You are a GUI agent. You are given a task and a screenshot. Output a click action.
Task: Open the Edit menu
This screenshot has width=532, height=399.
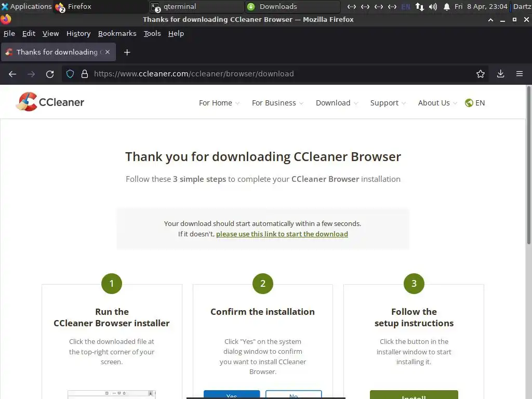[29, 34]
